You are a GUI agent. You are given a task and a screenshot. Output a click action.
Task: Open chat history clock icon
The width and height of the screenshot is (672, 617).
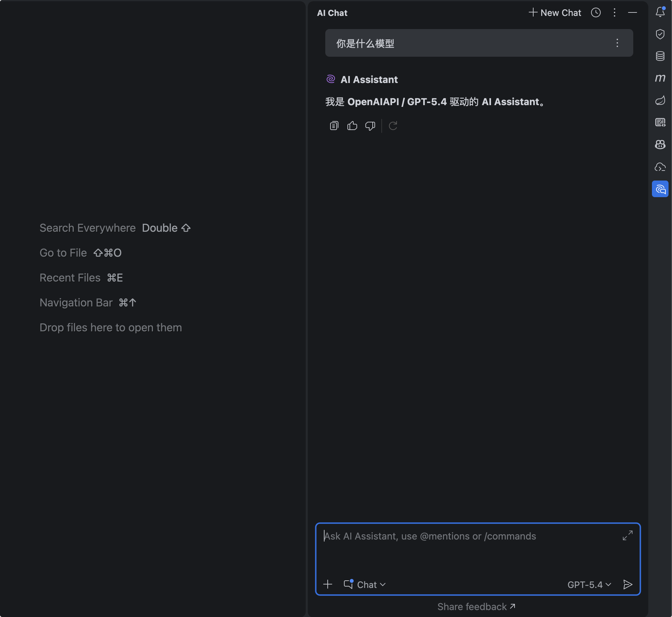(x=596, y=13)
